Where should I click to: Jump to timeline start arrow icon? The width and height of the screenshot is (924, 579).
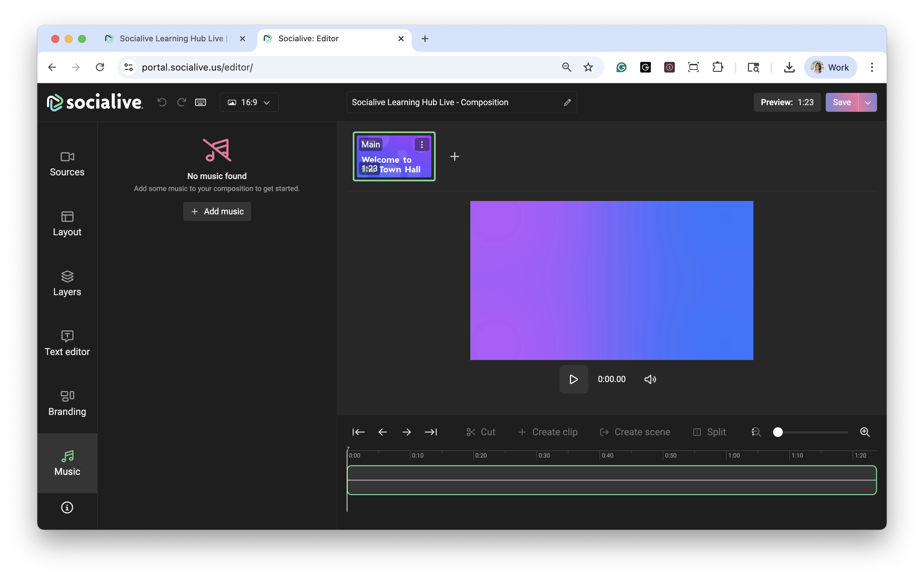[358, 432]
